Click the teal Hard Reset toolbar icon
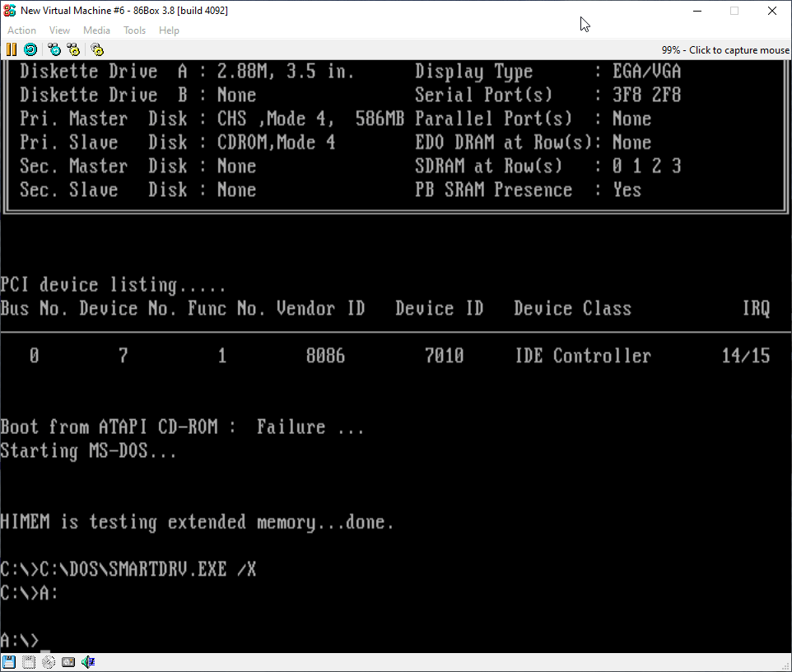This screenshot has height=672, width=792. click(30, 49)
